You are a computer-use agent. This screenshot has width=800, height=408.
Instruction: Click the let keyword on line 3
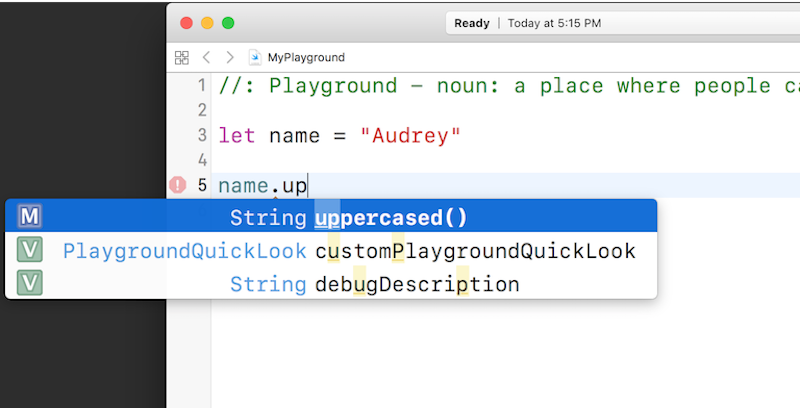[x=237, y=136]
